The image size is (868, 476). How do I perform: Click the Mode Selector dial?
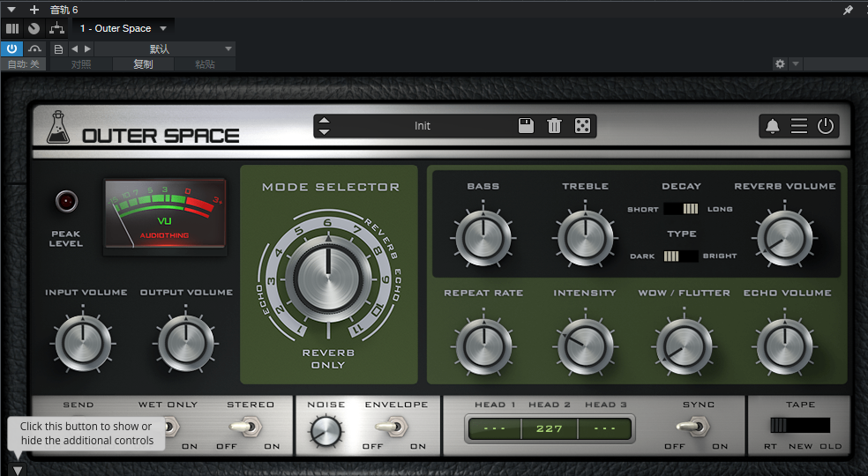point(328,278)
